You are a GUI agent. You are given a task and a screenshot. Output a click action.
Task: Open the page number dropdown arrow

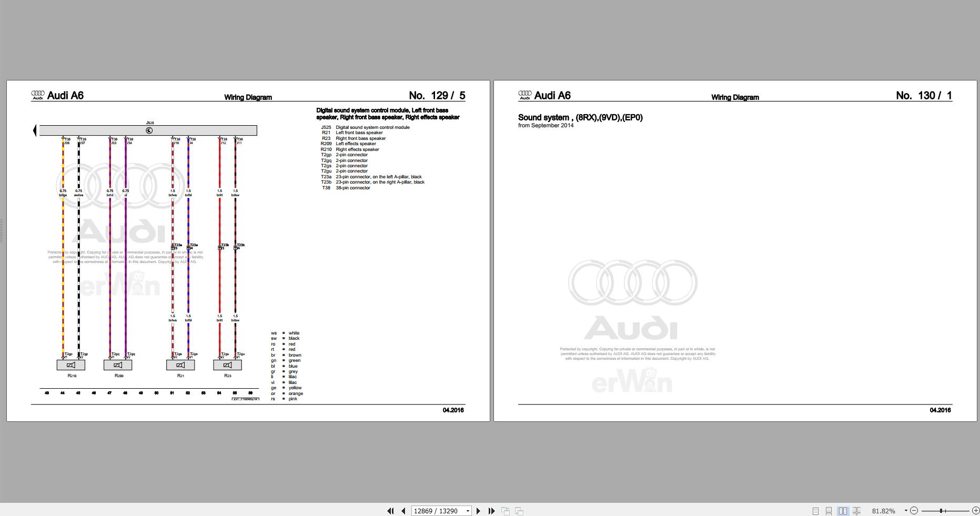(x=468, y=511)
